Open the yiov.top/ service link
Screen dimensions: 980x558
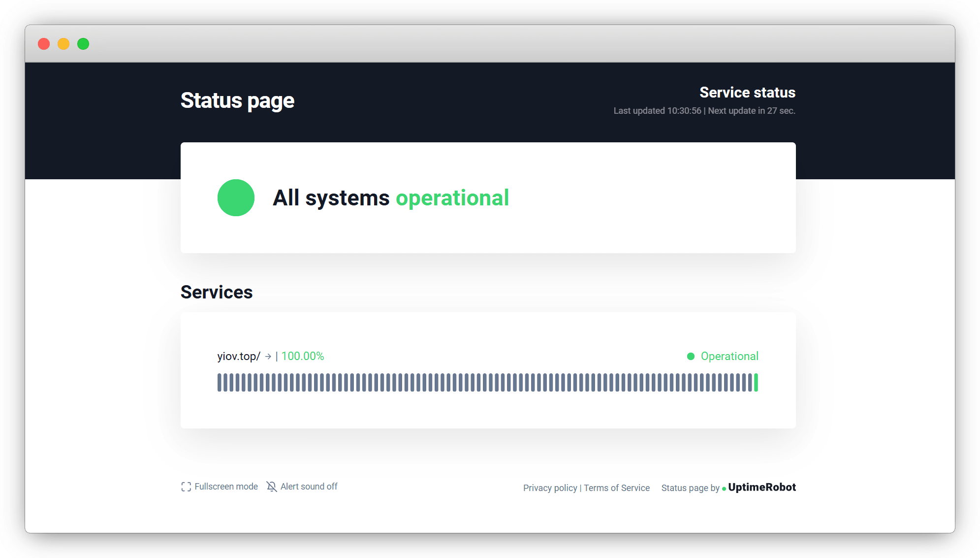point(239,356)
